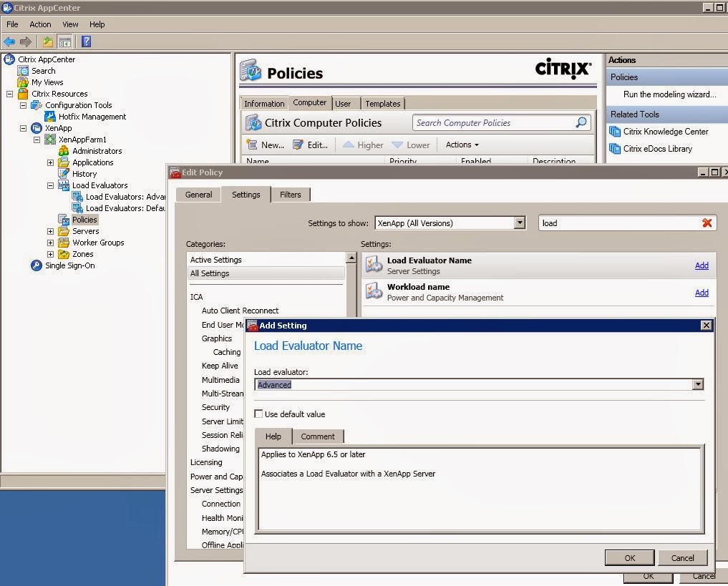Expand the Servers tree node
Screen dimensions: 728x586
pyautogui.click(x=51, y=231)
